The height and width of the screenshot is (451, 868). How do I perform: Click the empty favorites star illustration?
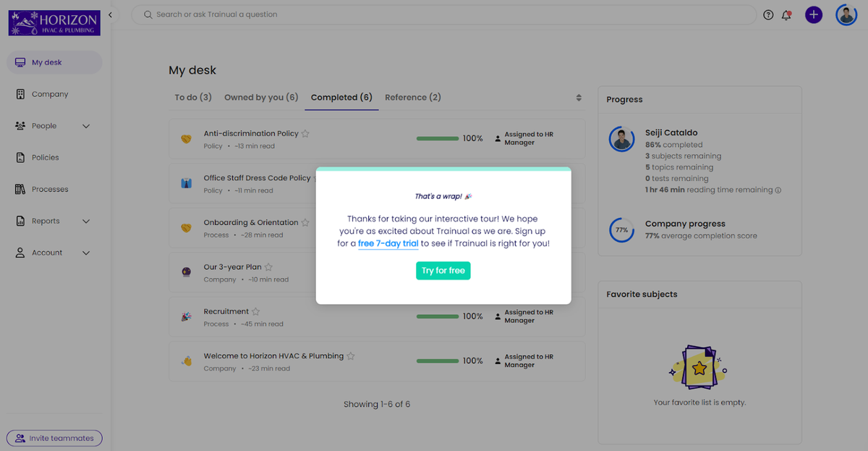pyautogui.click(x=699, y=368)
